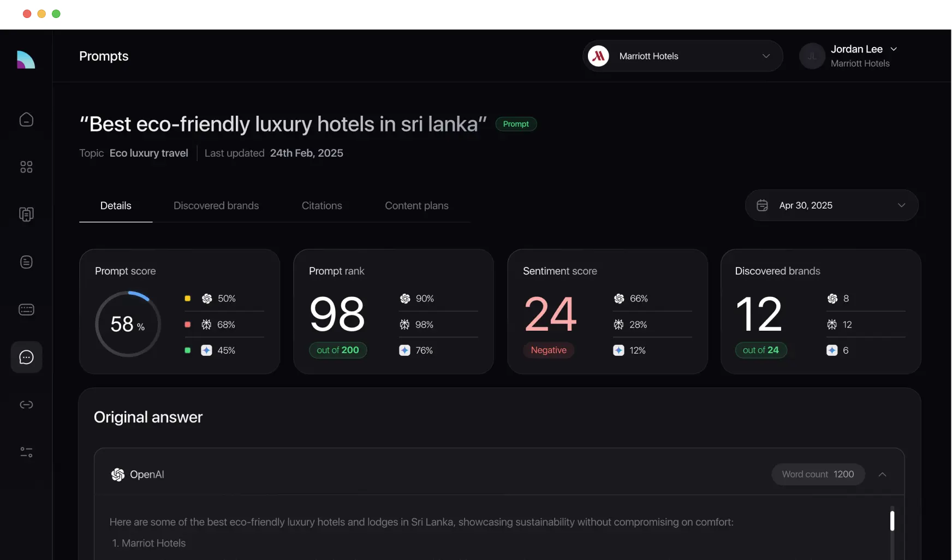Click the calendar icon in date picker
Screen dimensions: 952x560
(762, 205)
